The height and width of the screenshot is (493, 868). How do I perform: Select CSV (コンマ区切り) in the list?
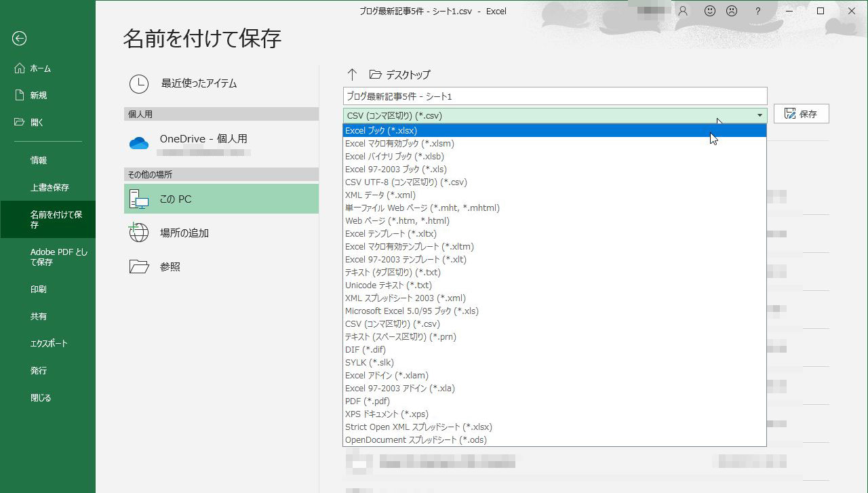click(555, 324)
